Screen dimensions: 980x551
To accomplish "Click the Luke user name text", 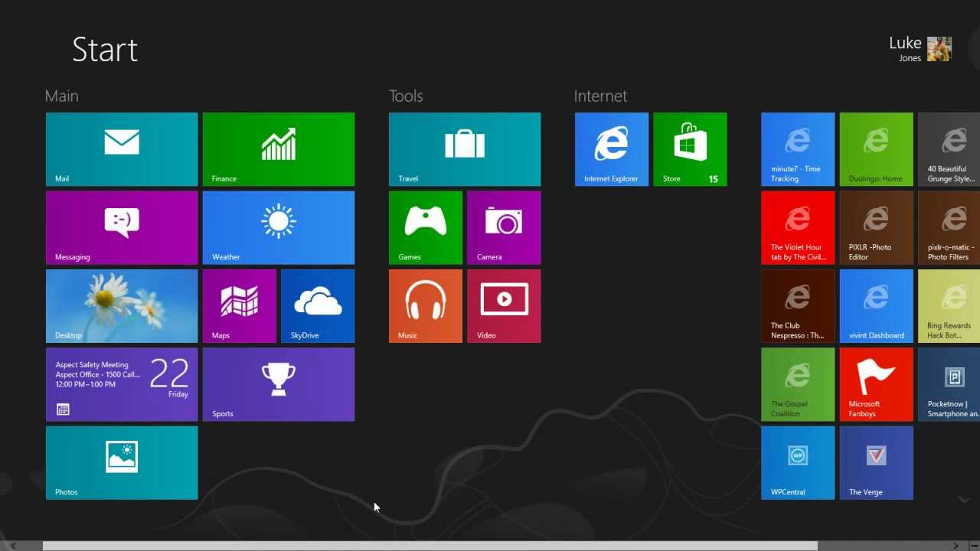I will [905, 43].
